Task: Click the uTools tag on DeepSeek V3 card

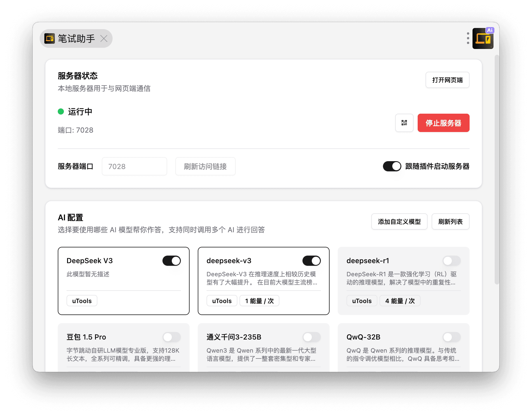Action: click(82, 301)
